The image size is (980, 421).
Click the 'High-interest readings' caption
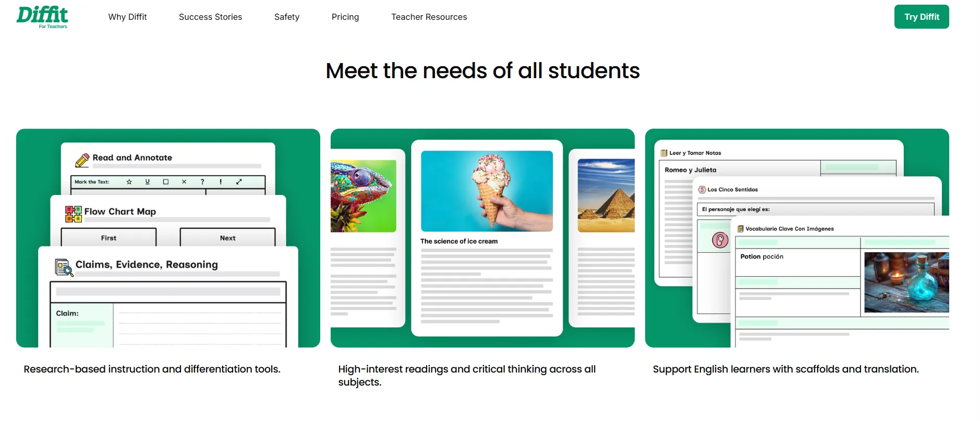click(467, 375)
